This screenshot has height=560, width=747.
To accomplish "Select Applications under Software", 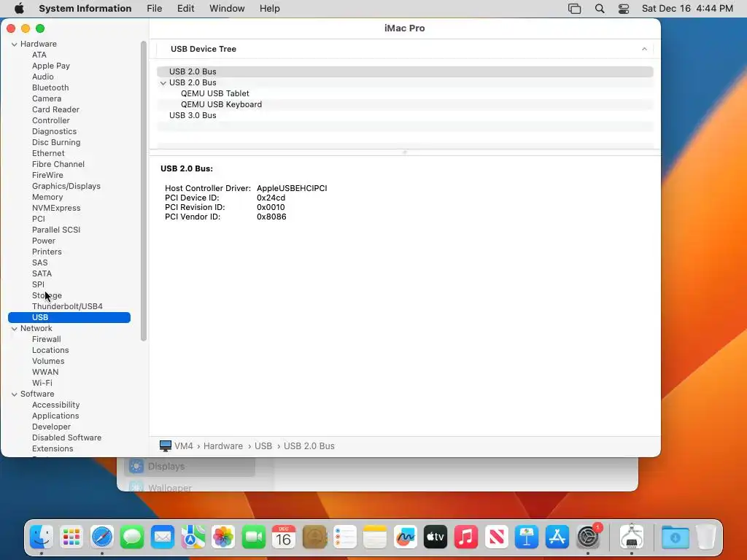I will [55, 416].
